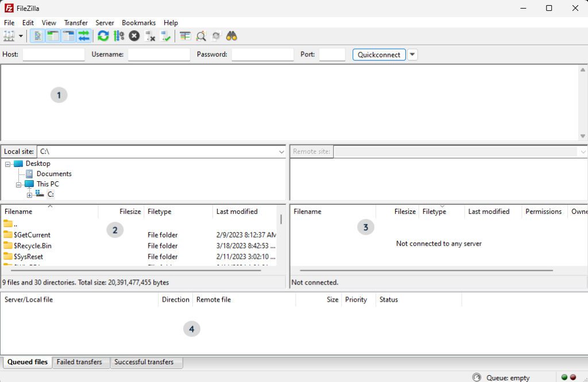Image resolution: width=588 pixels, height=382 pixels.
Task: Focus the Username input field
Action: (x=159, y=54)
